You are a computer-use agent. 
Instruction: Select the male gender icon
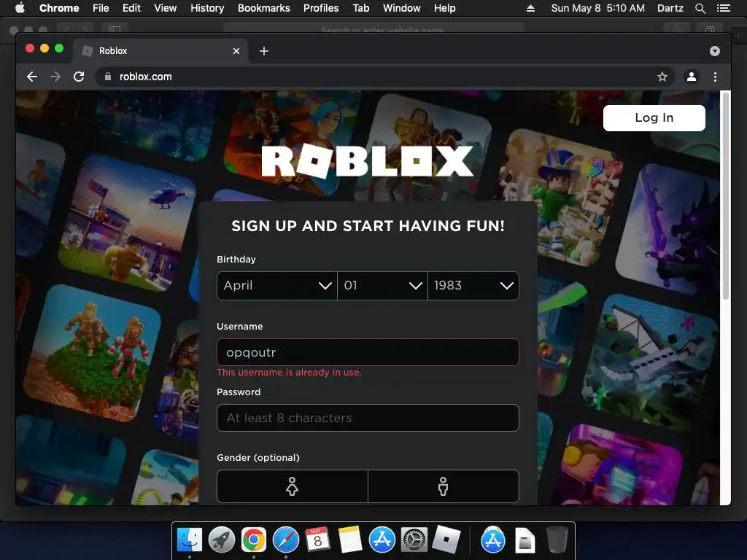[x=443, y=486]
